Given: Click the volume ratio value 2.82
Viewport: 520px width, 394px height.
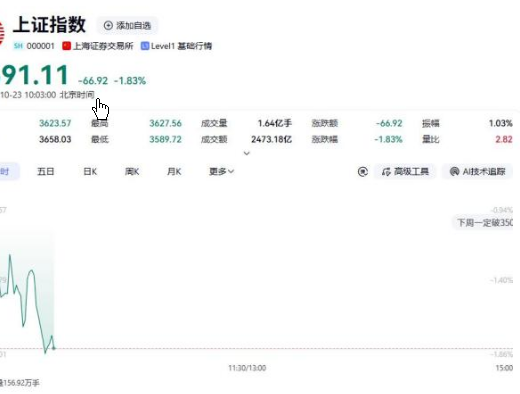Looking at the screenshot, I should pos(504,139).
